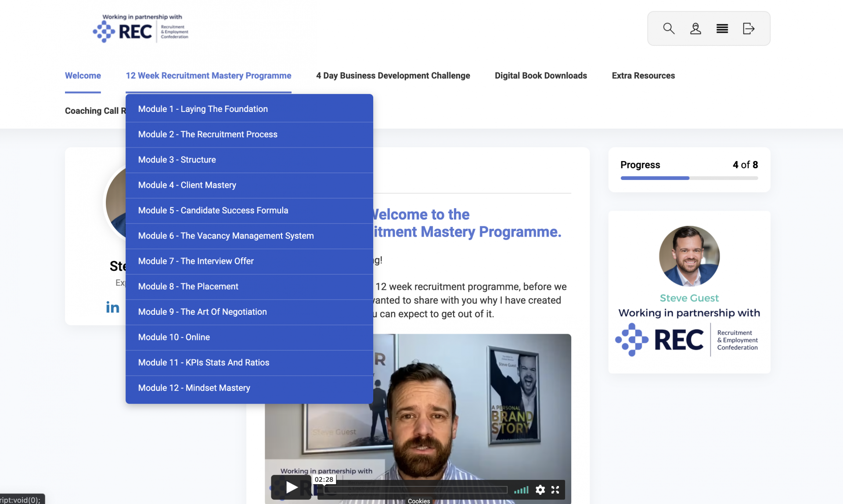The height and width of the screenshot is (504, 843).
Task: Adjust the video volume bars
Action: (x=521, y=490)
